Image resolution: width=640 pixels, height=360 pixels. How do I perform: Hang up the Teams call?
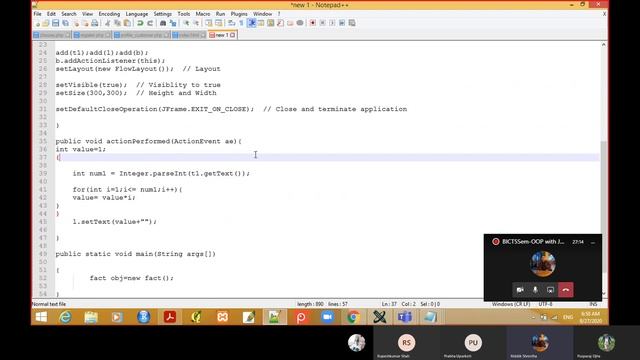coord(566,290)
